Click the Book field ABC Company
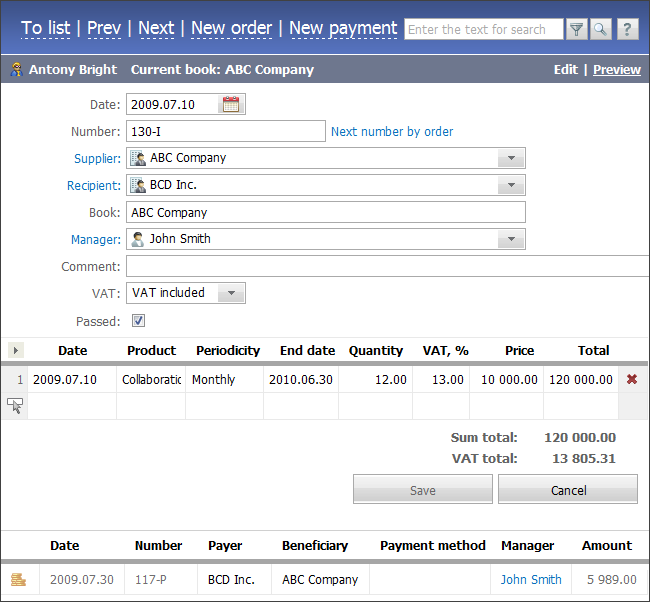 coord(326,212)
